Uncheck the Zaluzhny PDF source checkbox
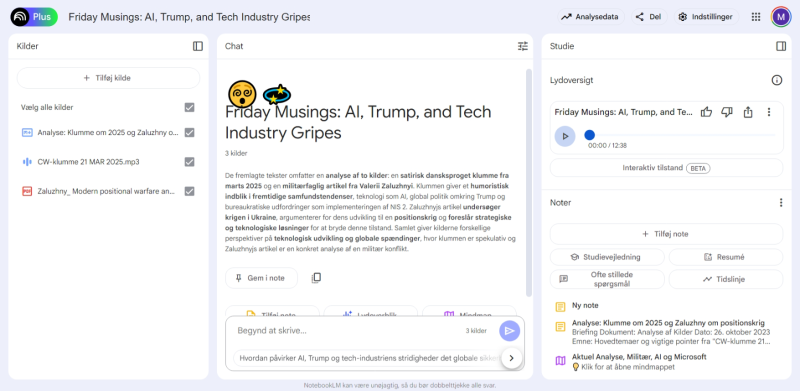The height and width of the screenshot is (391, 800). pos(189,191)
